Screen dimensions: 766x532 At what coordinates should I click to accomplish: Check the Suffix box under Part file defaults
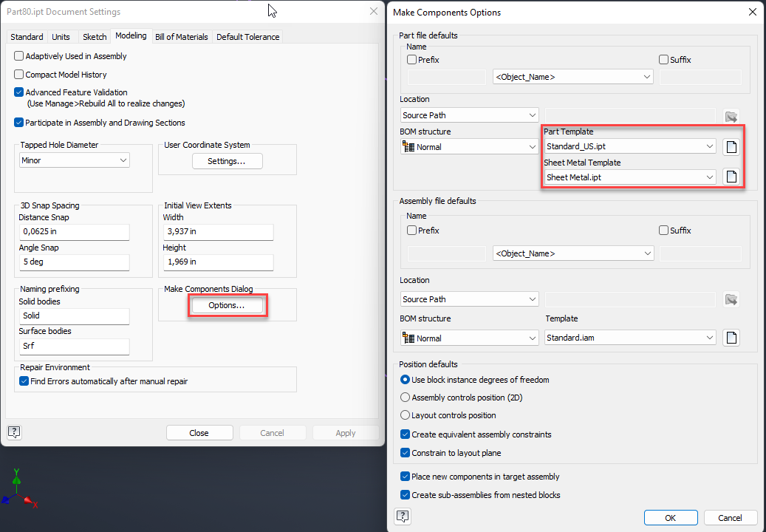(x=663, y=59)
